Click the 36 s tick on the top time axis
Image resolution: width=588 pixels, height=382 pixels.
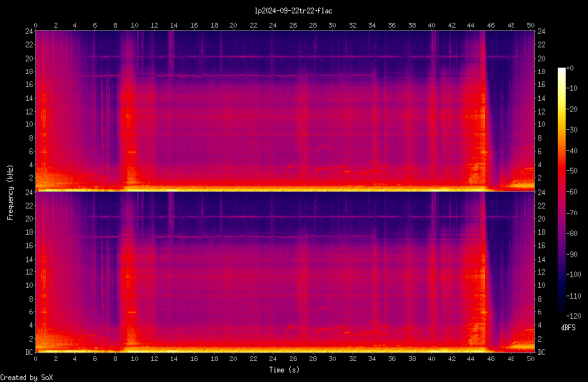pyautogui.click(x=392, y=25)
